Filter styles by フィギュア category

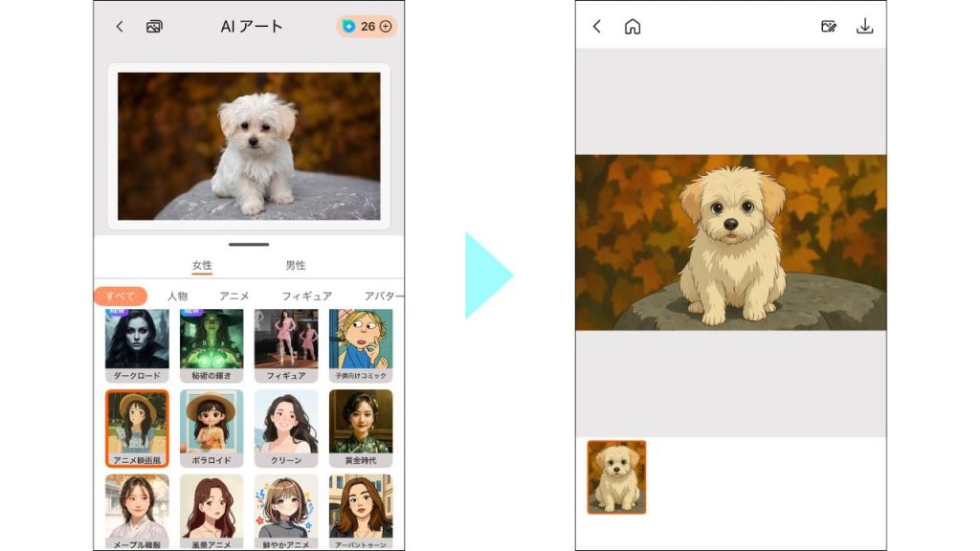306,297
